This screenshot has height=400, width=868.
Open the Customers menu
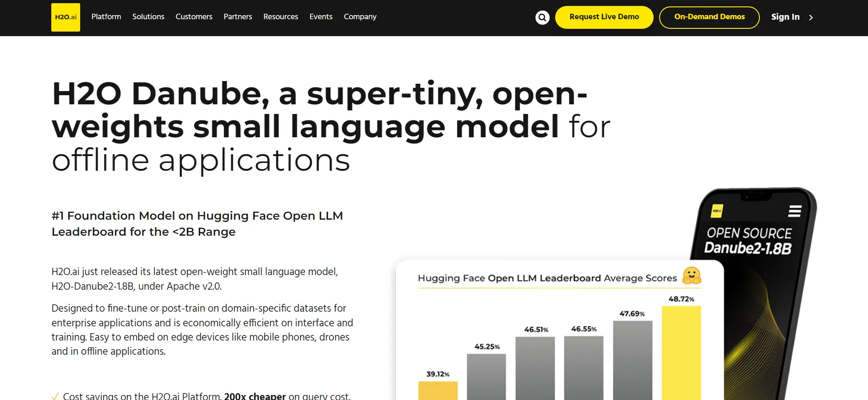(194, 16)
